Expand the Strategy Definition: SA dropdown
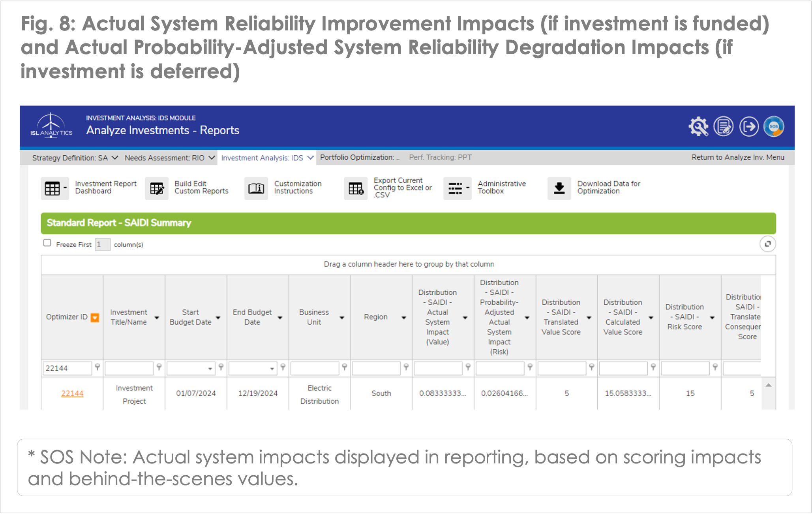 (x=75, y=158)
